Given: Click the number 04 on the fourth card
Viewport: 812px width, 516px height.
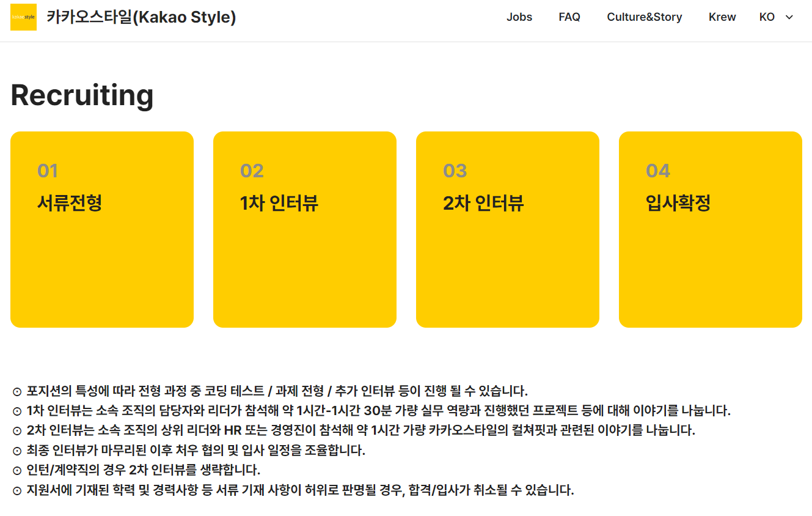Looking at the screenshot, I should click(x=658, y=171).
